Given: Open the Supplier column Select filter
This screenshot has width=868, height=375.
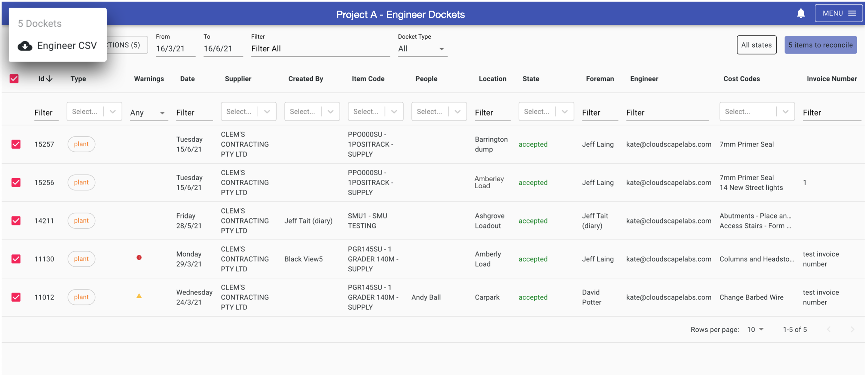Looking at the screenshot, I should click(x=248, y=111).
